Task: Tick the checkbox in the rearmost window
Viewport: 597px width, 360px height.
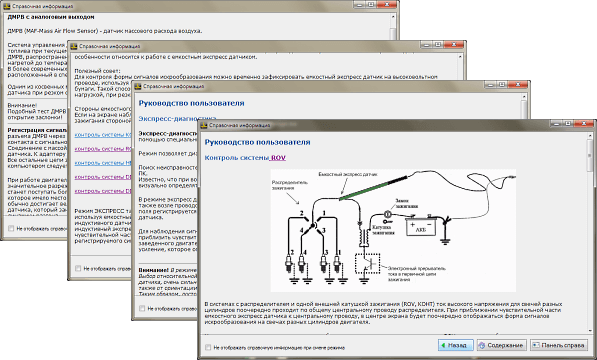Action: click(11, 228)
